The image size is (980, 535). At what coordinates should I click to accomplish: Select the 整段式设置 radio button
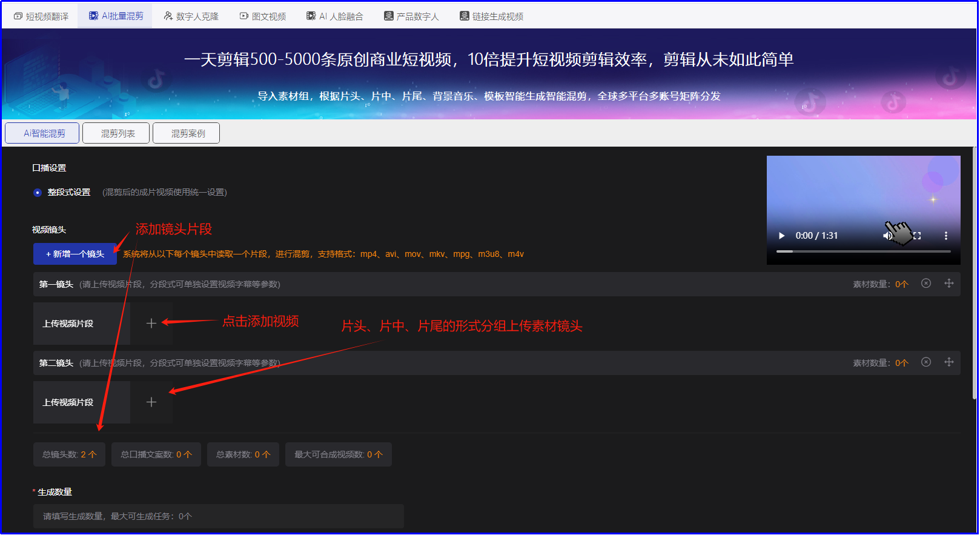click(38, 193)
